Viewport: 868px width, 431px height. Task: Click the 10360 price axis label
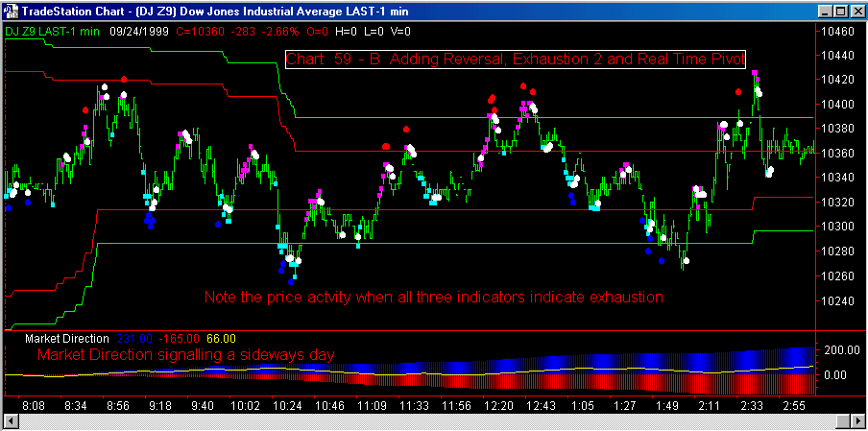[x=838, y=154]
